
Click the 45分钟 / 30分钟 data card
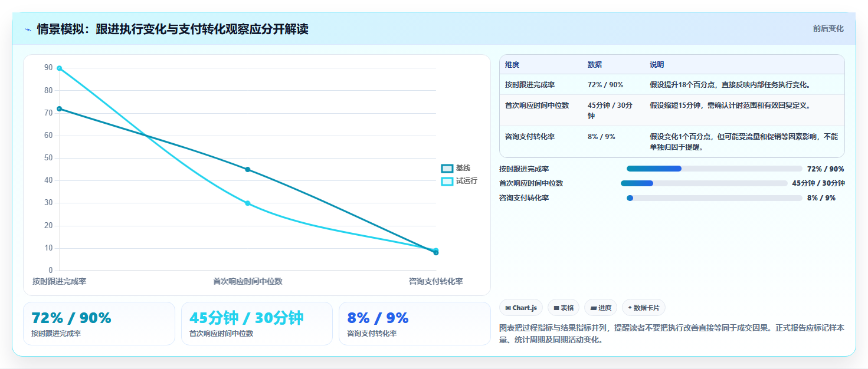(257, 324)
